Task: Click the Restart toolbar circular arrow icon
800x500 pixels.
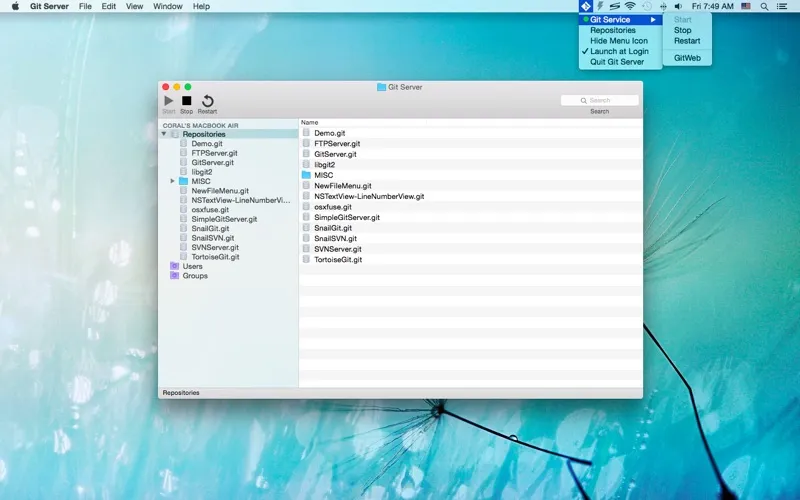Action: tap(207, 101)
